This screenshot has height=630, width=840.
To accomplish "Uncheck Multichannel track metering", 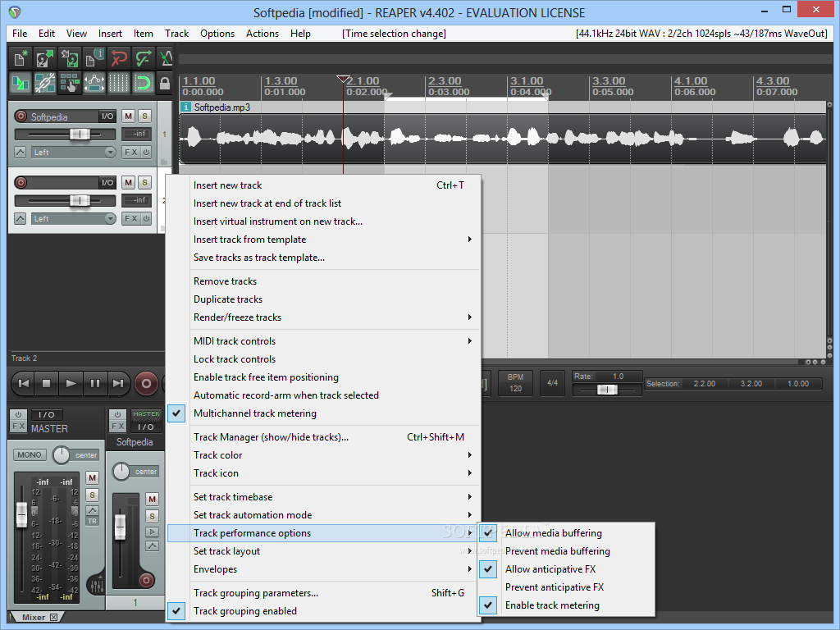I will click(x=323, y=413).
